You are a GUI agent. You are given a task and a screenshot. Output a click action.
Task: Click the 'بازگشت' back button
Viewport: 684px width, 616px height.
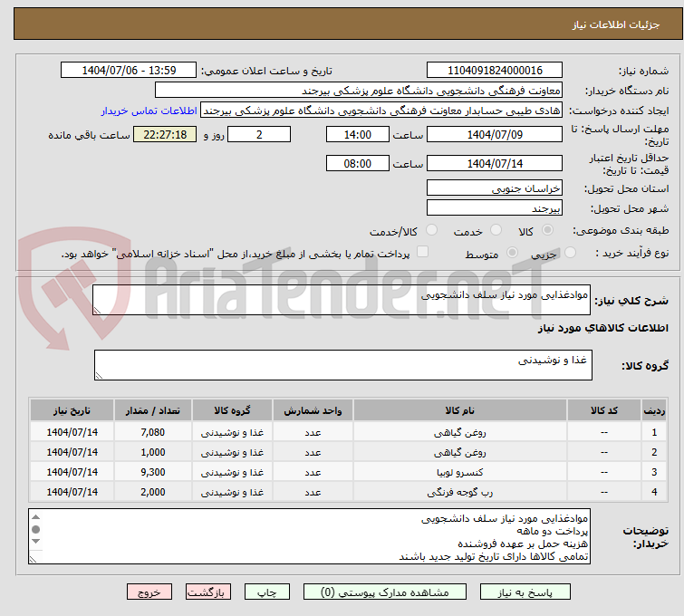[208, 592]
